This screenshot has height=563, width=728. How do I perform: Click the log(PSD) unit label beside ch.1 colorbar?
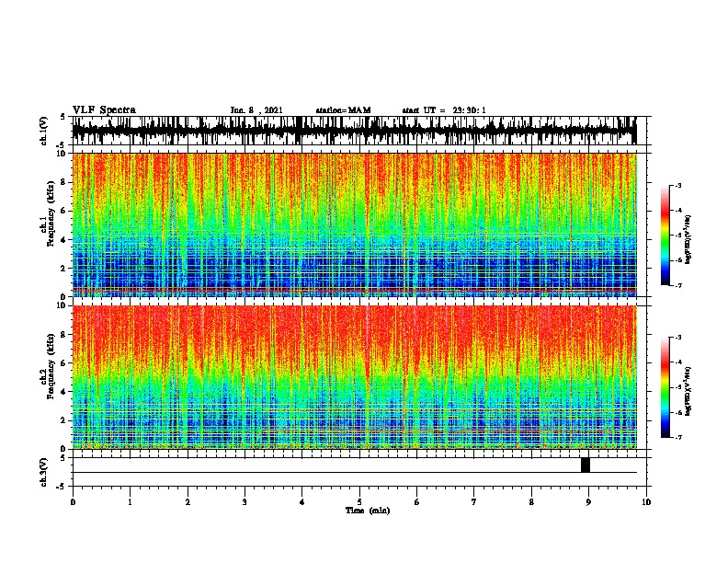coord(688,239)
